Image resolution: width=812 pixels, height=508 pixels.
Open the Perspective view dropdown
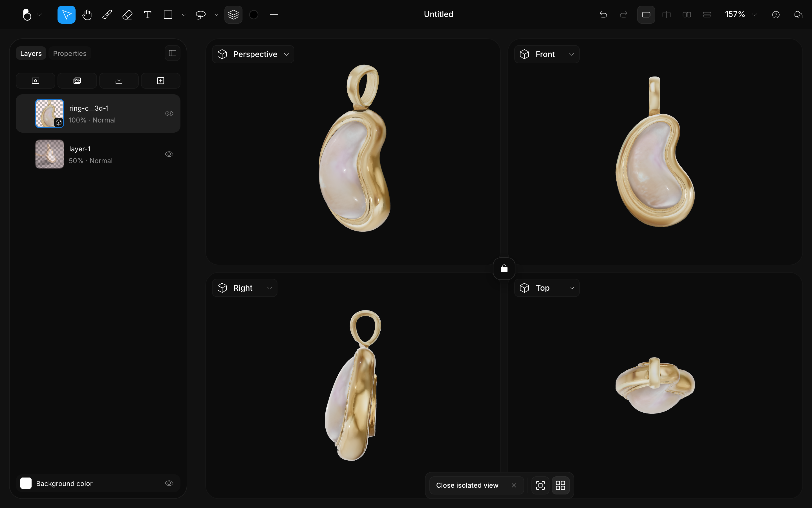pos(253,54)
